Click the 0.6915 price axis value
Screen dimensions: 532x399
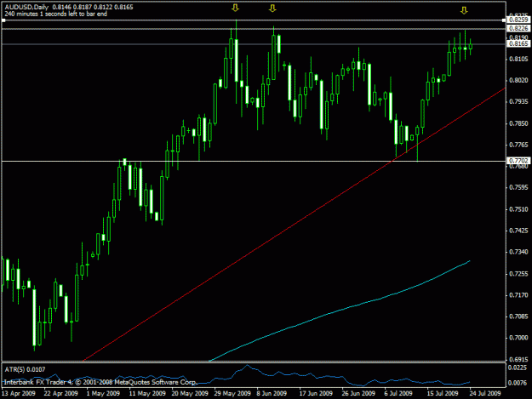point(518,359)
